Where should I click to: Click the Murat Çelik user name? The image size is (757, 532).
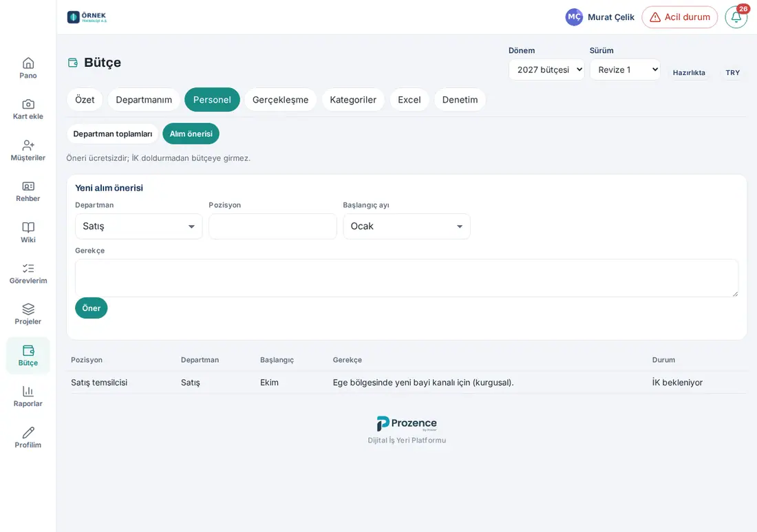611,17
